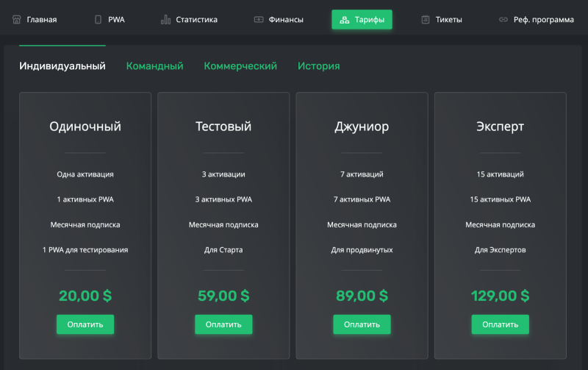Click the Одна активация text
The image size is (588, 370).
[85, 174]
